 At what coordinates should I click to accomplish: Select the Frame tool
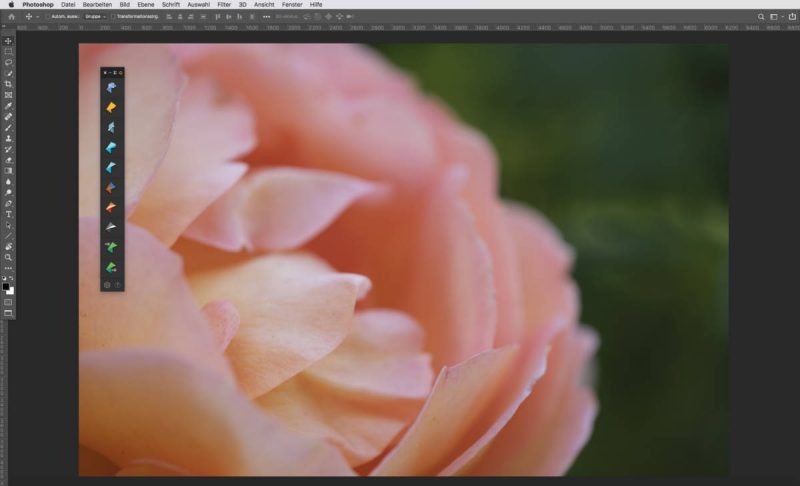pyautogui.click(x=8, y=95)
